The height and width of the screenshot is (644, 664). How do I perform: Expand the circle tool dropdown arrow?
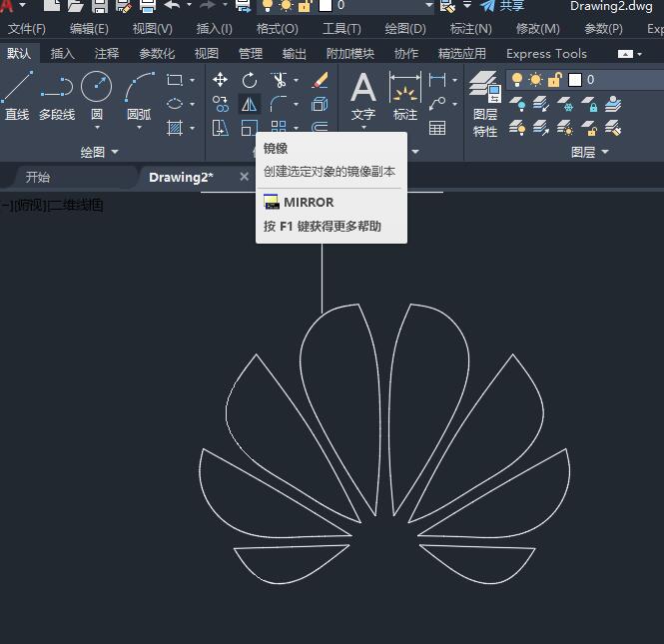[x=97, y=127]
